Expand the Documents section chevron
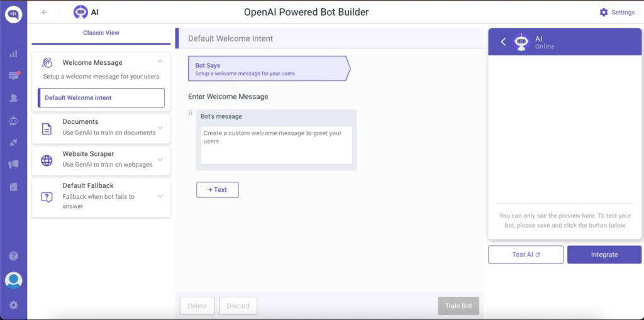 [160, 128]
